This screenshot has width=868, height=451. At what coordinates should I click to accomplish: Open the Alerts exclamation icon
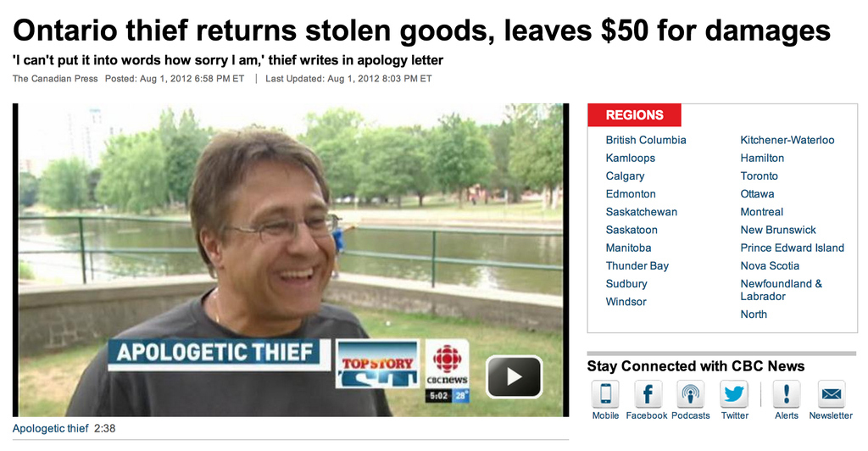(x=786, y=393)
